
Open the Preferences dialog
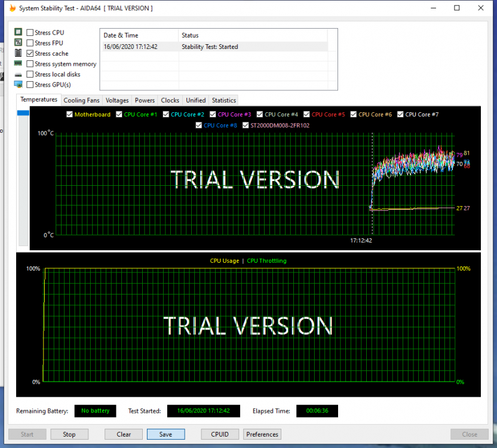pyautogui.click(x=262, y=434)
